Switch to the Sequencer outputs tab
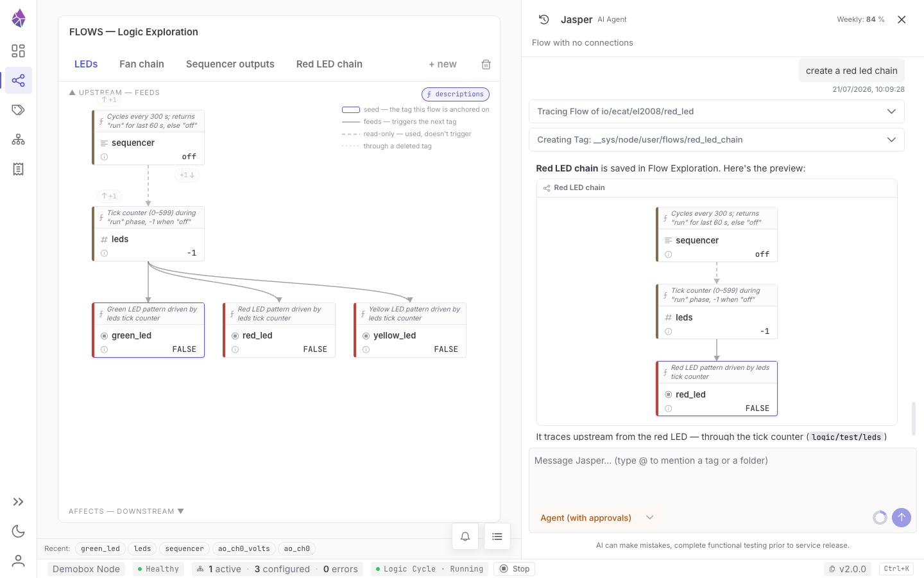This screenshot has width=924, height=578. [x=230, y=64]
